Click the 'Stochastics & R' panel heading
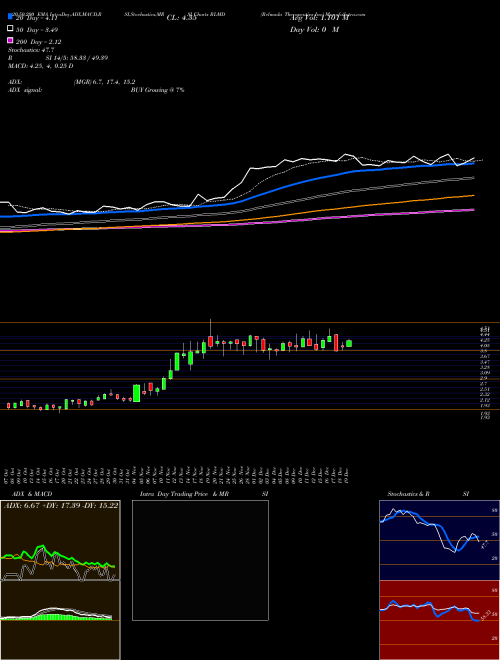500x660 pixels. tap(408, 494)
